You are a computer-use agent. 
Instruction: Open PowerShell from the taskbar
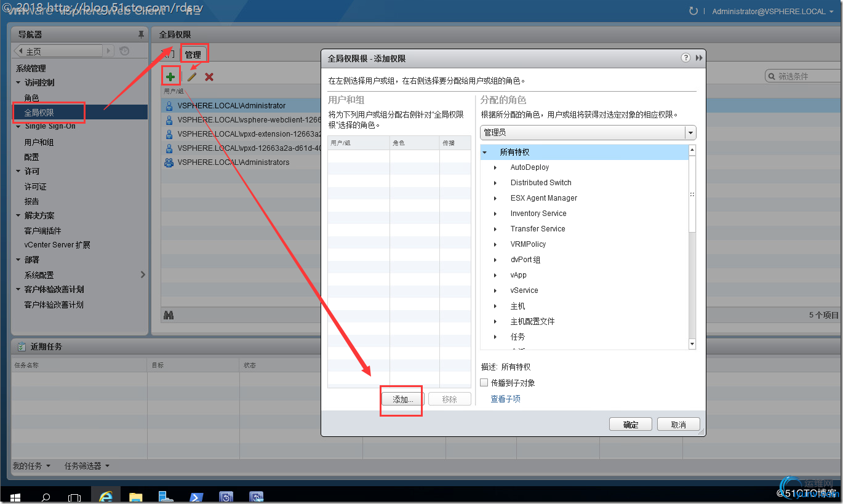pyautogui.click(x=196, y=496)
